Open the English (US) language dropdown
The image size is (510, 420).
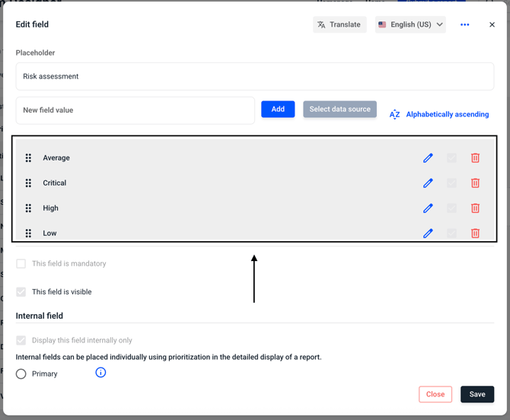point(410,25)
